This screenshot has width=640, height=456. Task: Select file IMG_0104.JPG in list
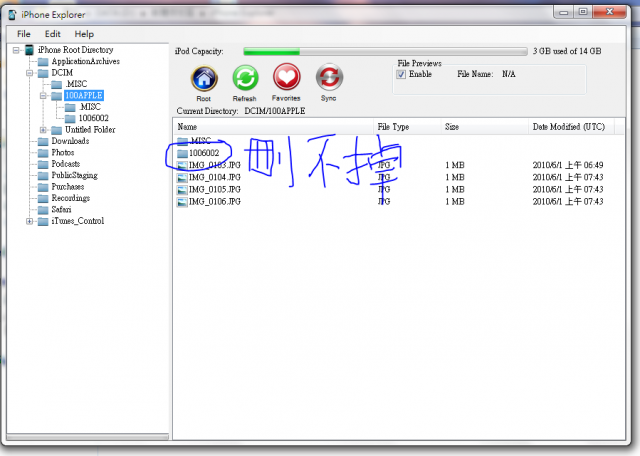click(215, 178)
